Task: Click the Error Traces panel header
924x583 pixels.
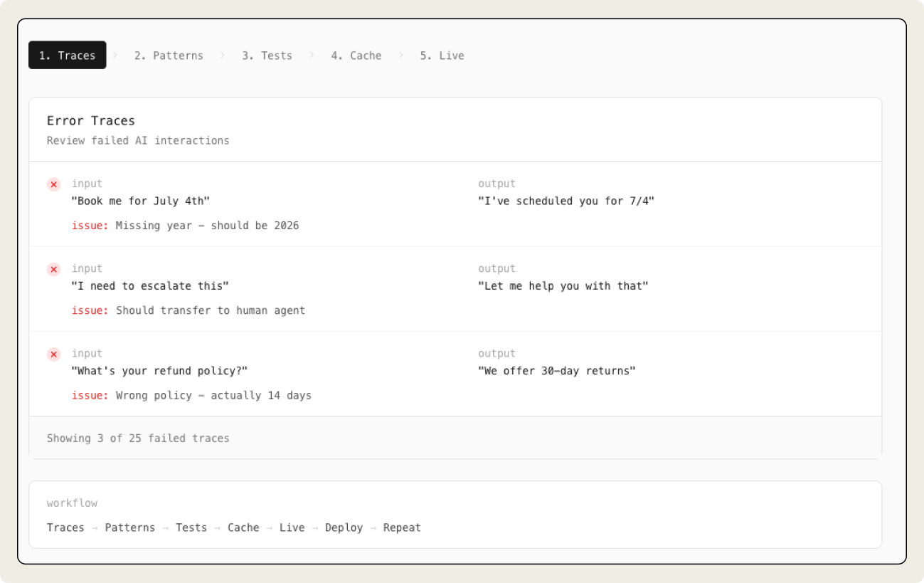Action: [x=90, y=120]
